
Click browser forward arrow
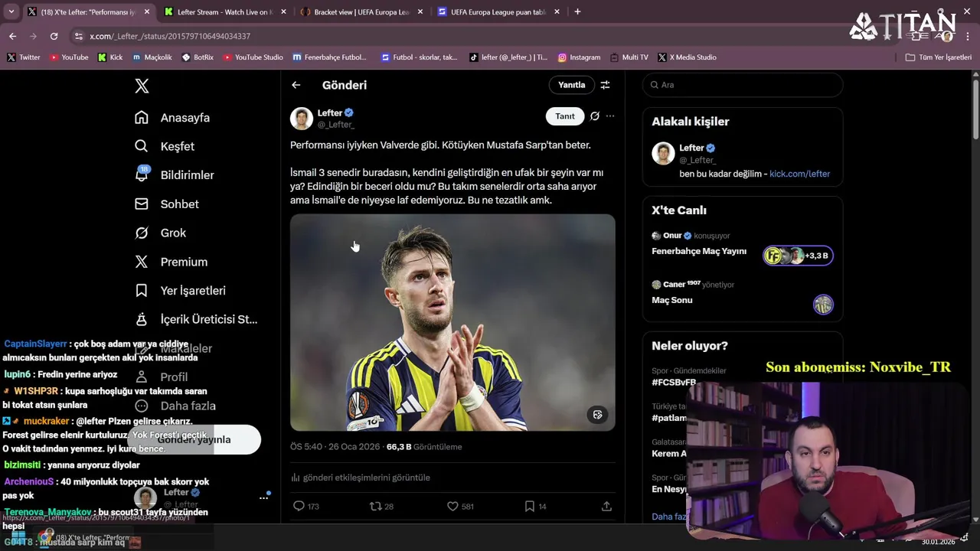[x=33, y=36]
